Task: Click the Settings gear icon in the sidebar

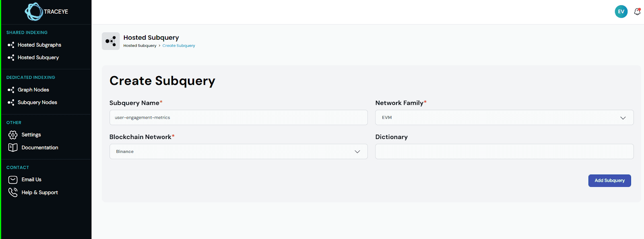Action: click(x=13, y=135)
